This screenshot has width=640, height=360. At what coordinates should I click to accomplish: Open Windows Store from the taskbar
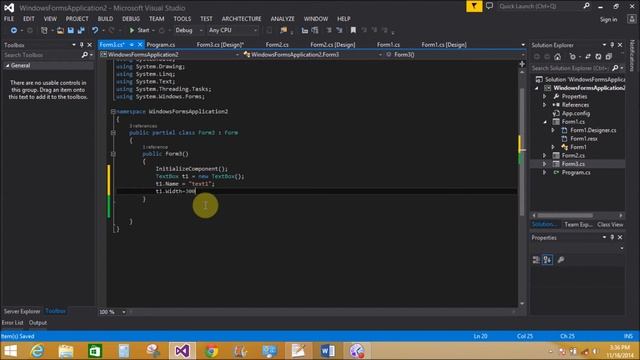tap(95, 351)
